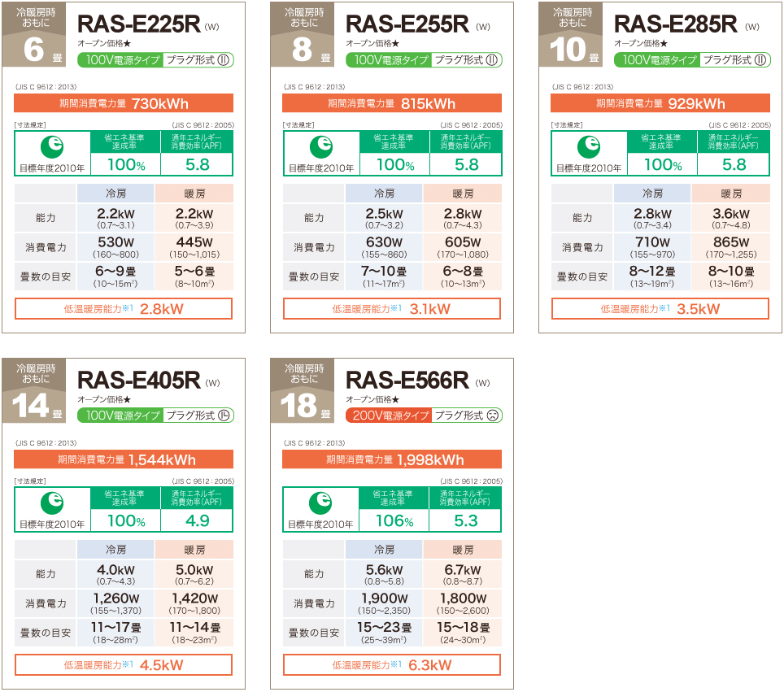Viewport: 784px width, 692px height.
Task: Click the 8畳 room size badge
Action: (x=303, y=34)
